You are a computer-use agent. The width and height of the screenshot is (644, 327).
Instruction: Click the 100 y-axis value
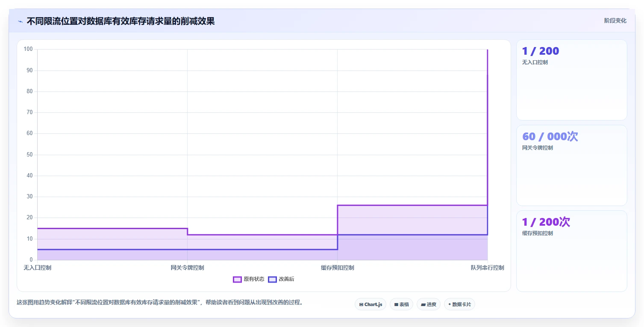click(28, 49)
